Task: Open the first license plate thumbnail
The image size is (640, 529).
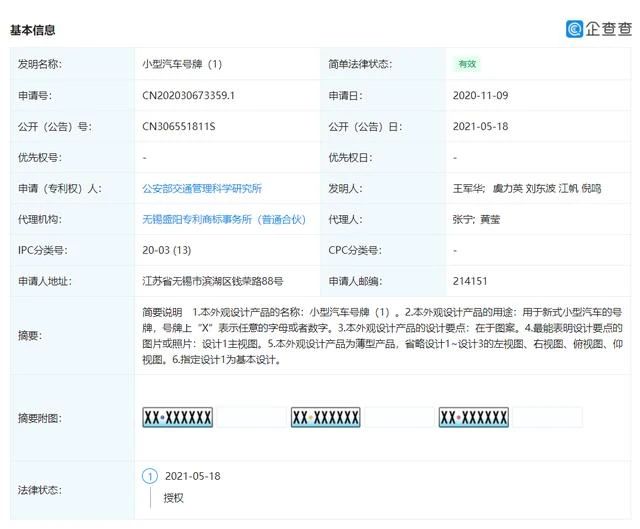Action: 178,417
